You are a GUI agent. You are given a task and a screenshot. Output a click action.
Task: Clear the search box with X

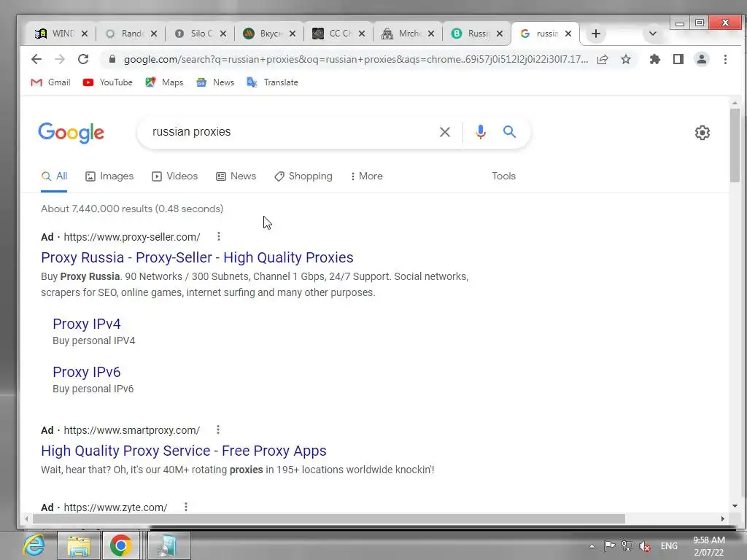444,132
